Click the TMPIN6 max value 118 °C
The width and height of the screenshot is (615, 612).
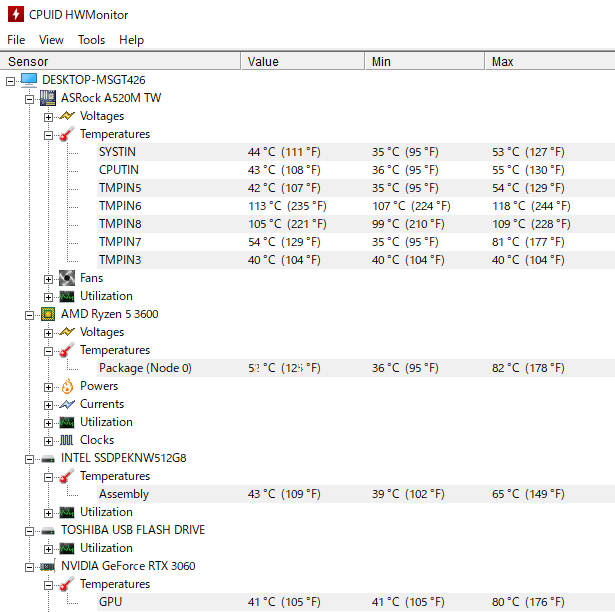[x=531, y=206]
